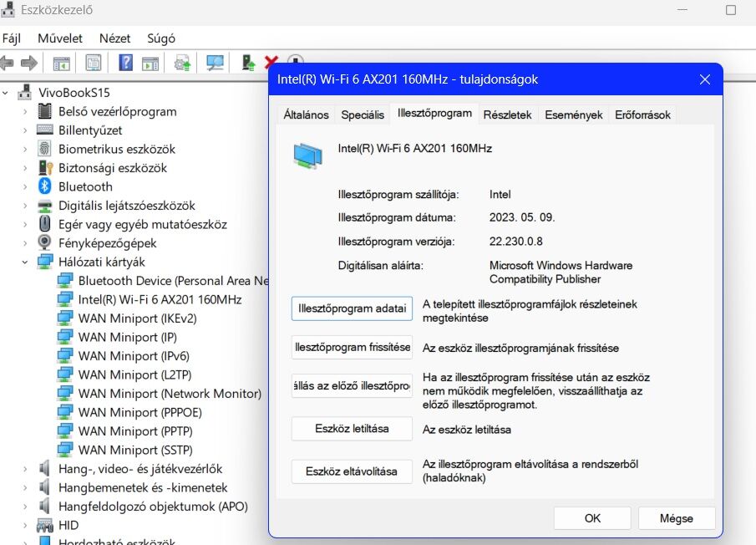756x545 pixels.
Task: Expand the Belső vezérlőprogram category
Action: (x=25, y=111)
